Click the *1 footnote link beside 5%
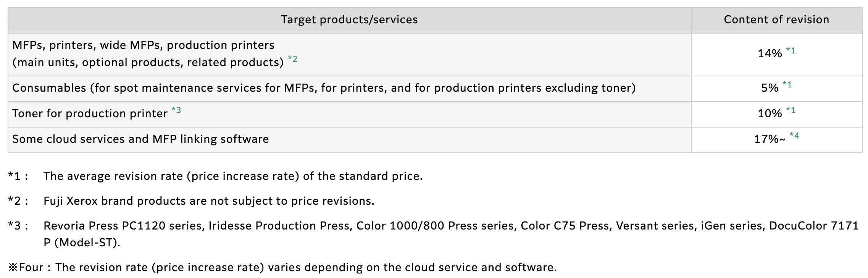The height and width of the screenshot is (278, 868). point(787,84)
